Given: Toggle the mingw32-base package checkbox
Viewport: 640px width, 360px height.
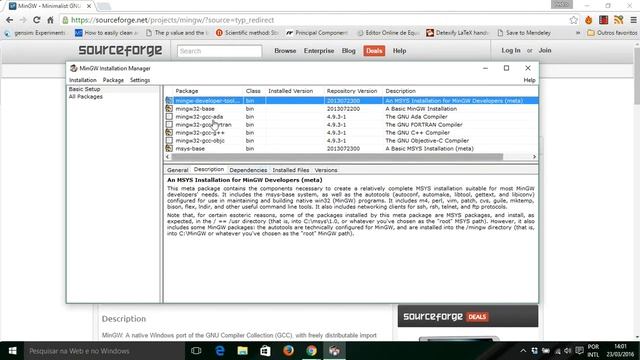Looking at the screenshot, I should (x=169, y=109).
